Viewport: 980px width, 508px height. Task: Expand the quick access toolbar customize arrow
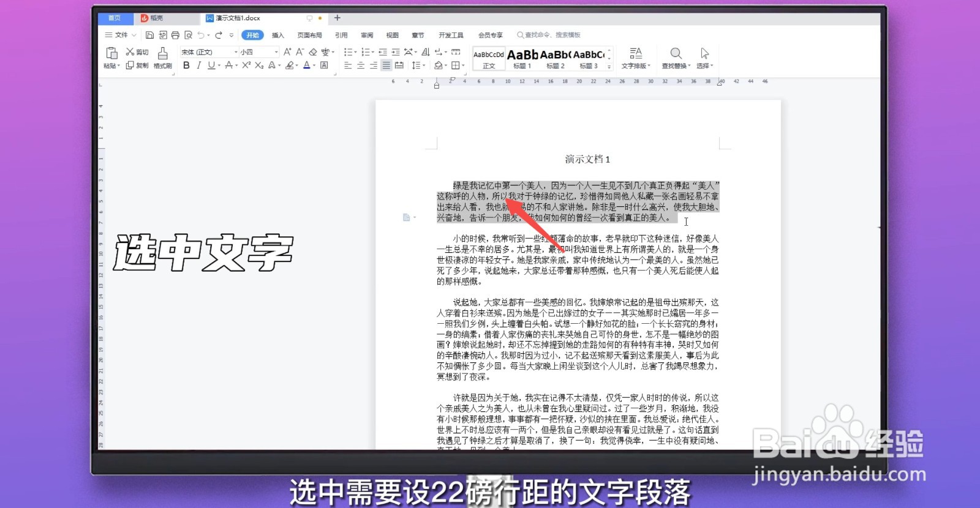[x=231, y=35]
